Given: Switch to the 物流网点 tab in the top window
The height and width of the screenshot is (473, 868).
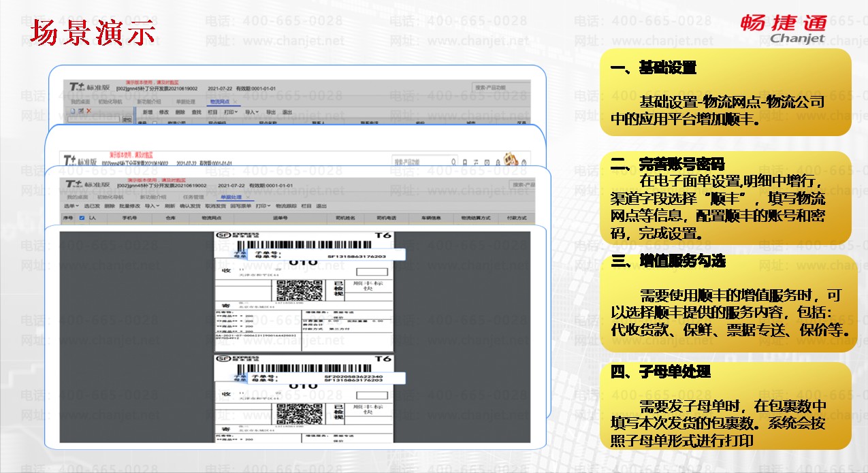Looking at the screenshot, I should click(220, 102).
